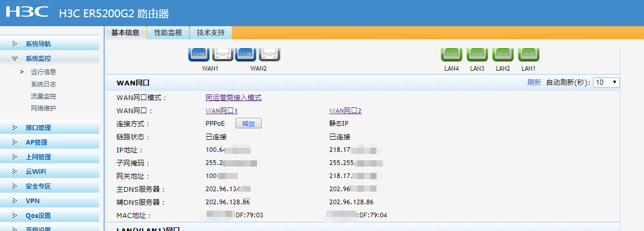Expand the 接口管理 menu section

(49, 127)
